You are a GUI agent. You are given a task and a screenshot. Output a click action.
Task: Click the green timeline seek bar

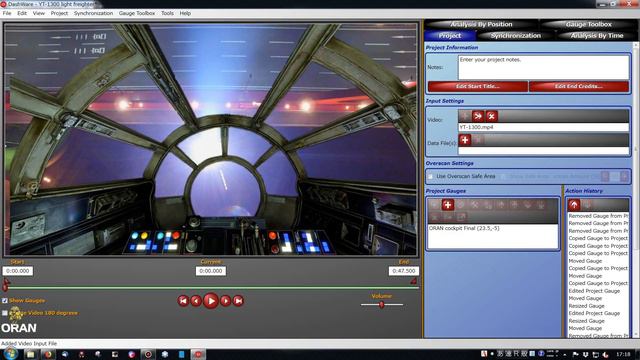pyautogui.click(x=211, y=288)
